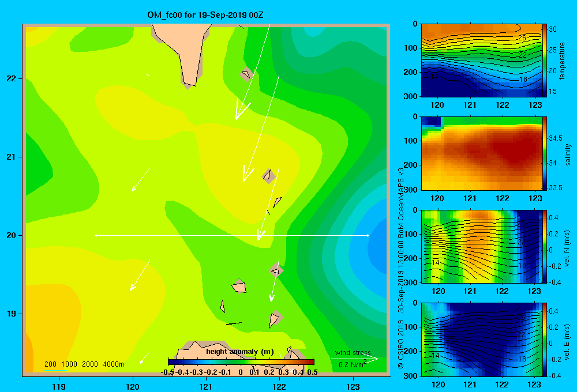Open the eastward velocity section panel
Viewport: 577px width, 392px height.
click(481, 340)
